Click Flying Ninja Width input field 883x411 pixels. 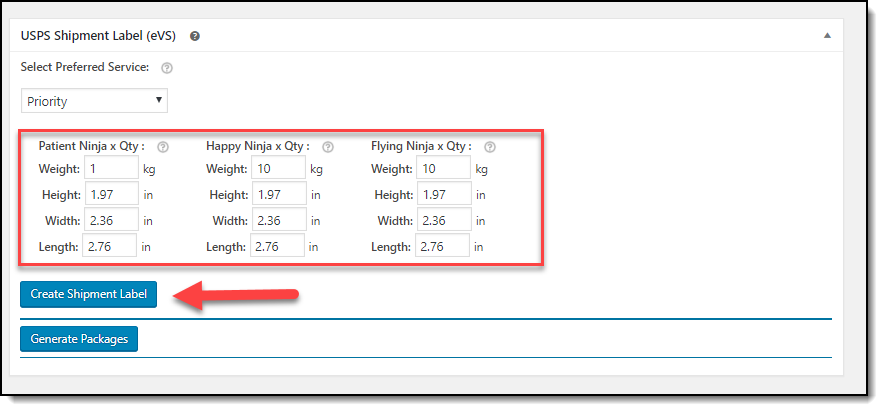(445, 220)
